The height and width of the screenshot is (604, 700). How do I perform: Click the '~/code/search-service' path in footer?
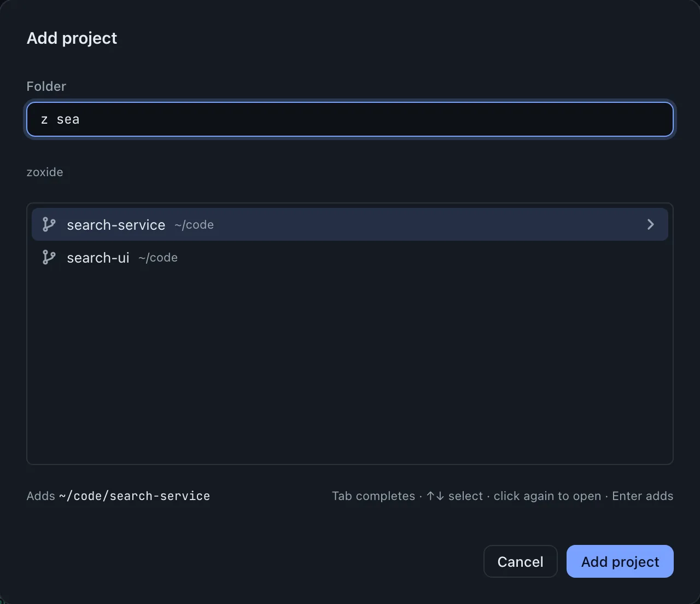coord(135,496)
